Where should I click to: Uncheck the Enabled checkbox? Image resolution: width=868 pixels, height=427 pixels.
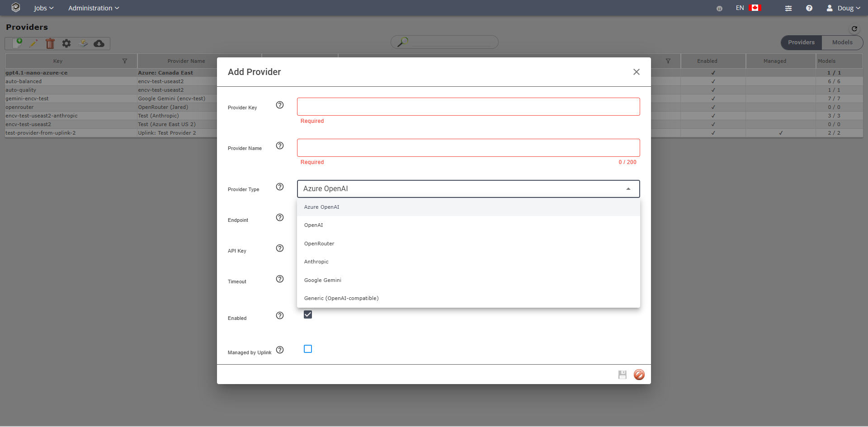pos(308,314)
